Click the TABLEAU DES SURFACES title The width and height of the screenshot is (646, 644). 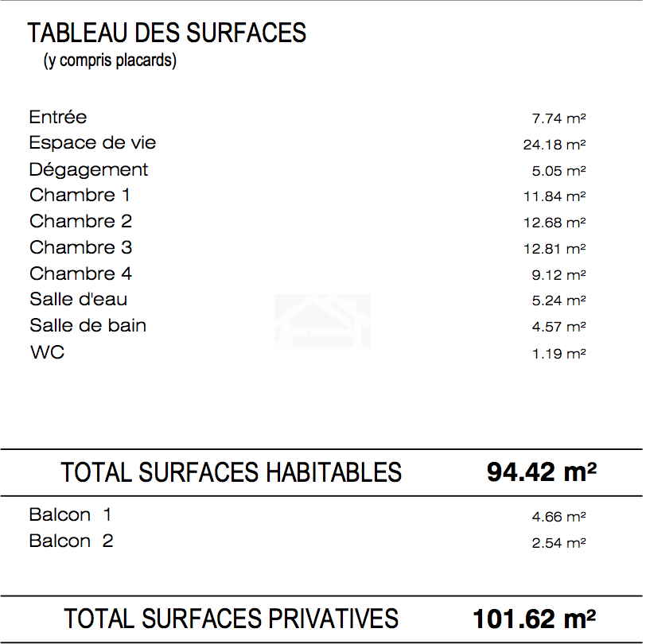167,33
